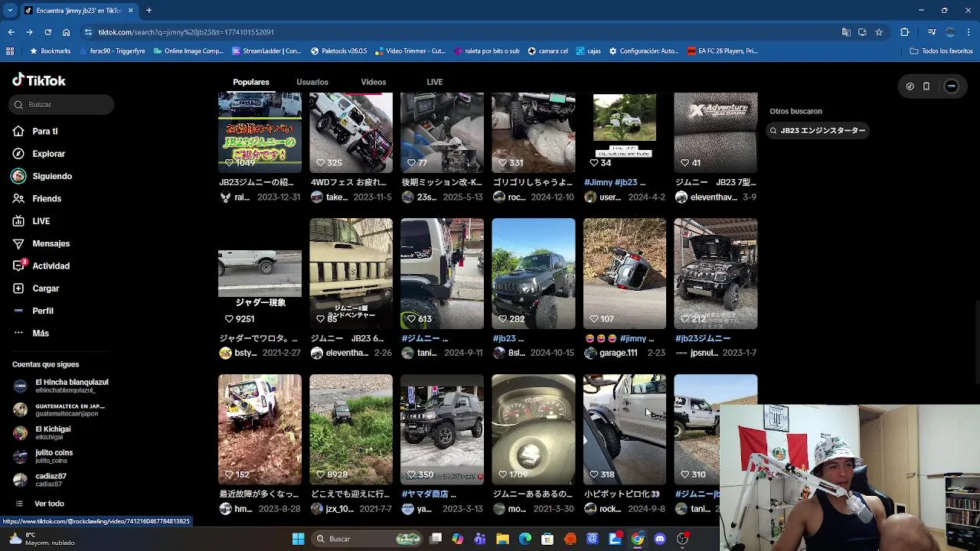Open File Explorer from the taskbar
Viewport: 980px width, 551px height.
(502, 539)
